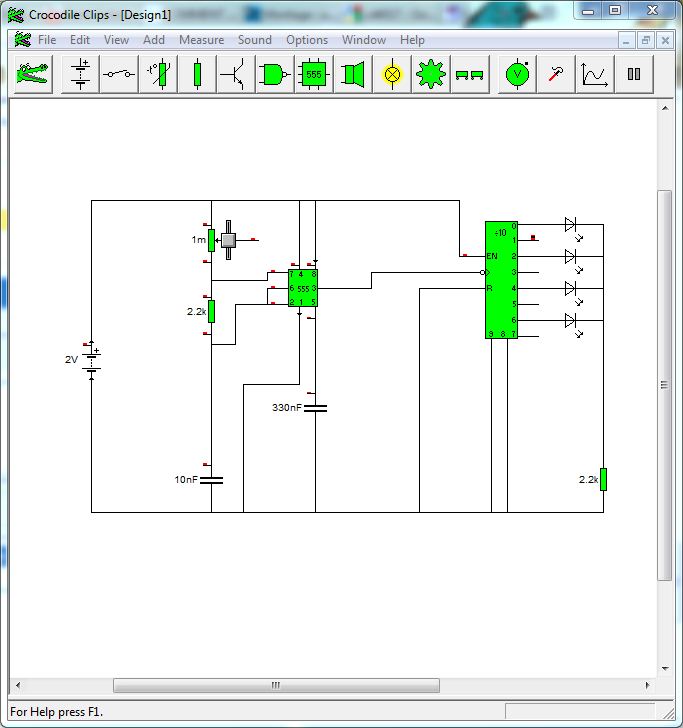Screen dimensions: 683x728
Task: Select the 2V battery component
Action: coord(91,360)
